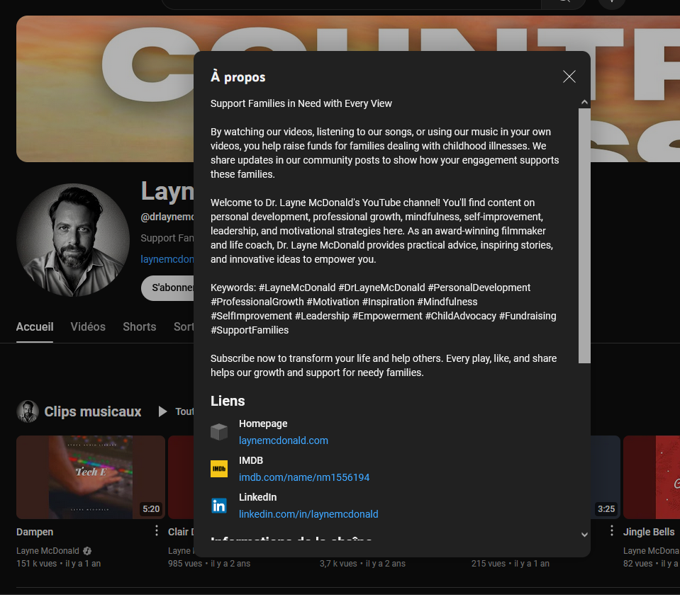Click the LinkedIn logo icon

(219, 506)
